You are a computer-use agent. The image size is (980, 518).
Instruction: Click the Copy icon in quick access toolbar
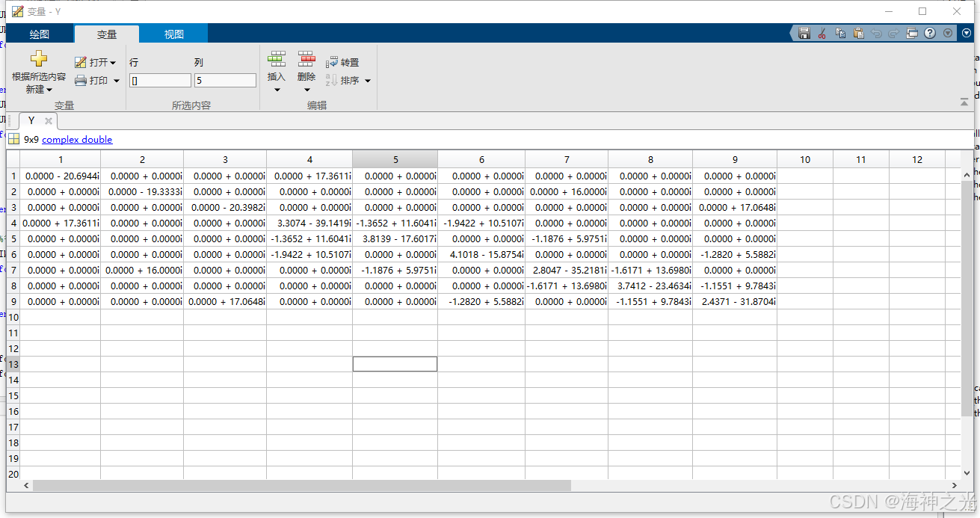tap(840, 33)
